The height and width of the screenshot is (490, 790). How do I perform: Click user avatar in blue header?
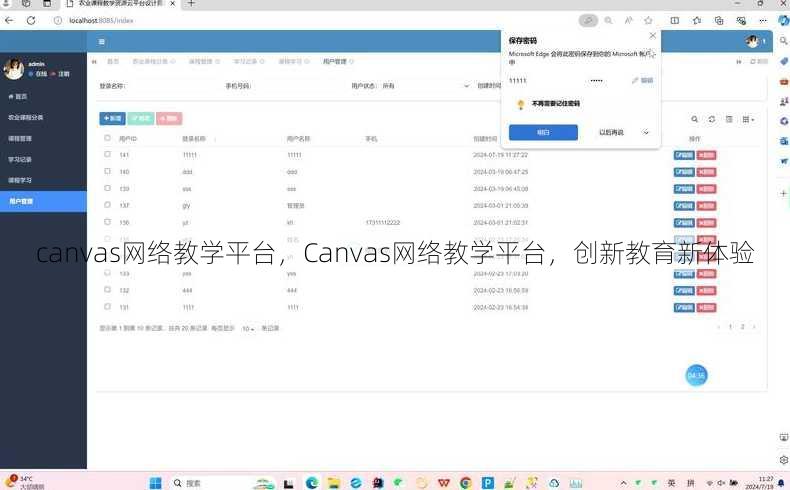(752, 41)
